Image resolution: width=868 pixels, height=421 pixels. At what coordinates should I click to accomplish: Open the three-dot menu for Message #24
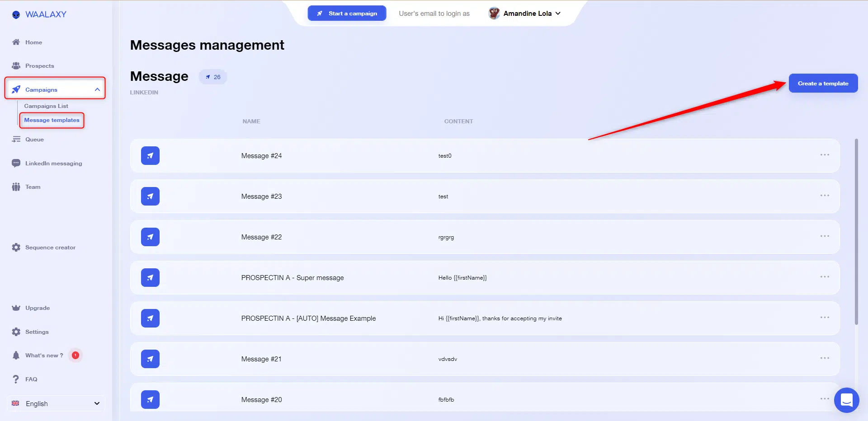[825, 155]
